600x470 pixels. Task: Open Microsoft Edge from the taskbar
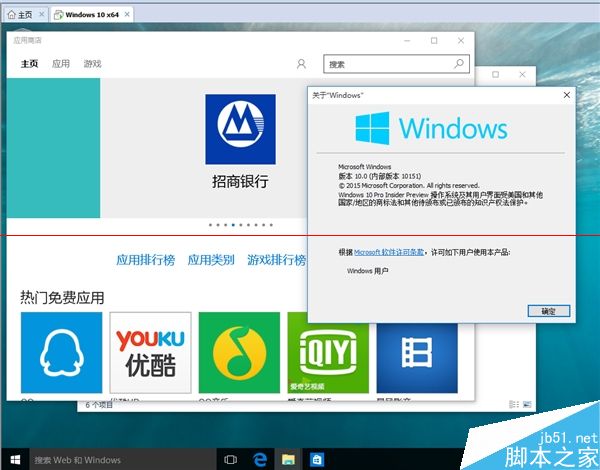coord(259,460)
